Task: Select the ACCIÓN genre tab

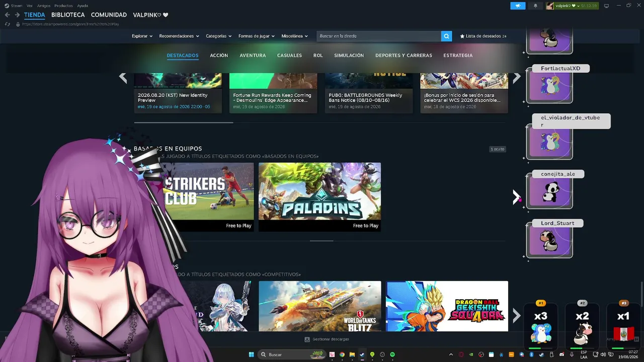Action: pos(219,55)
